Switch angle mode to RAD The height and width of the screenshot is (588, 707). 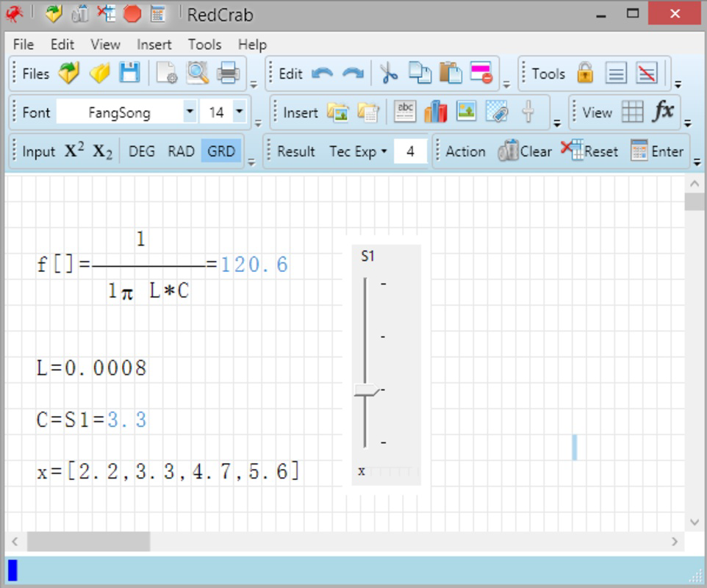[181, 151]
